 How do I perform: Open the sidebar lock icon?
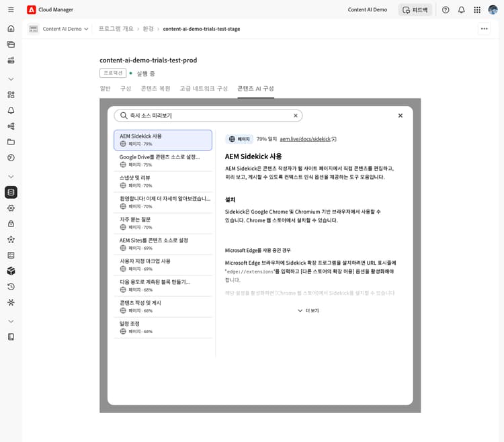point(11,224)
